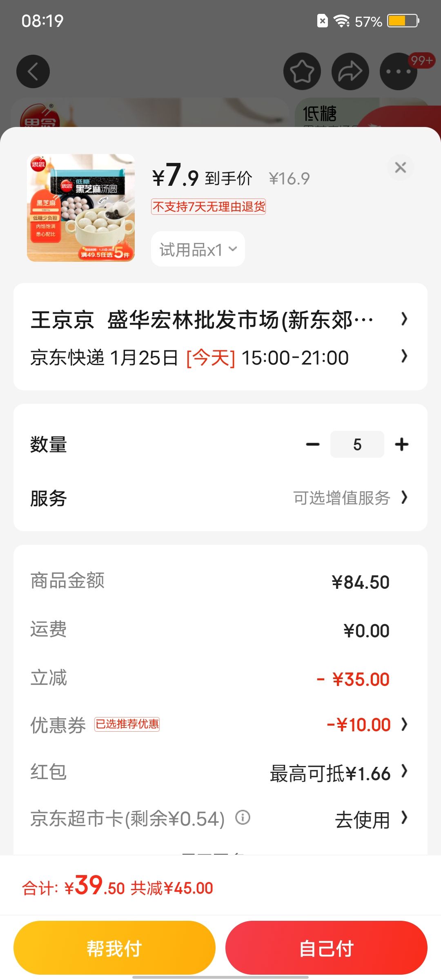Open 可选增值服务 service options
The image size is (441, 980).
coord(350,498)
